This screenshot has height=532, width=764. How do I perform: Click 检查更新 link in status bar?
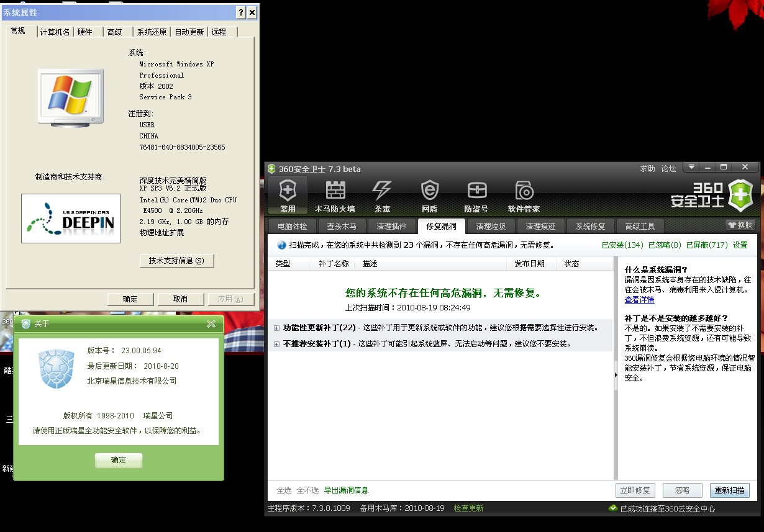(468, 508)
